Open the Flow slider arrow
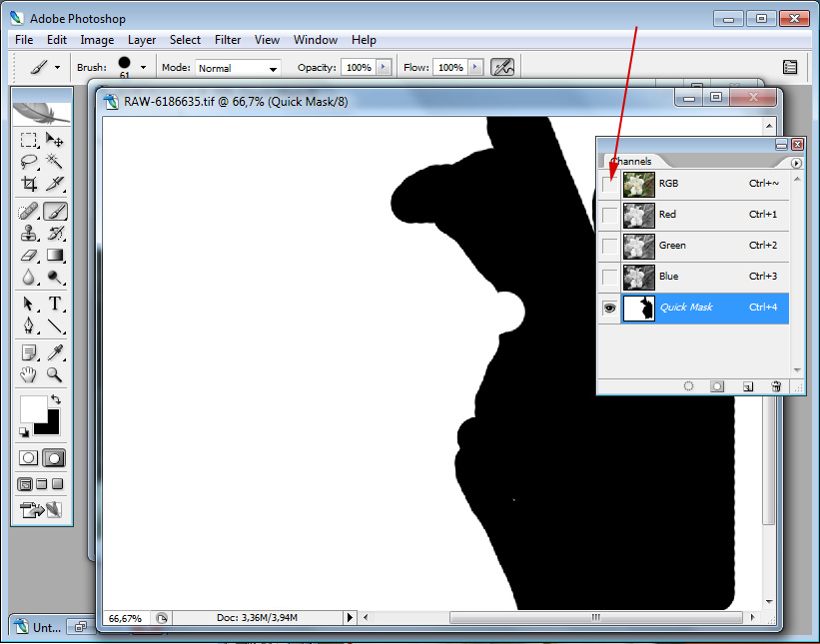Screen dimensions: 820x644 (475, 67)
